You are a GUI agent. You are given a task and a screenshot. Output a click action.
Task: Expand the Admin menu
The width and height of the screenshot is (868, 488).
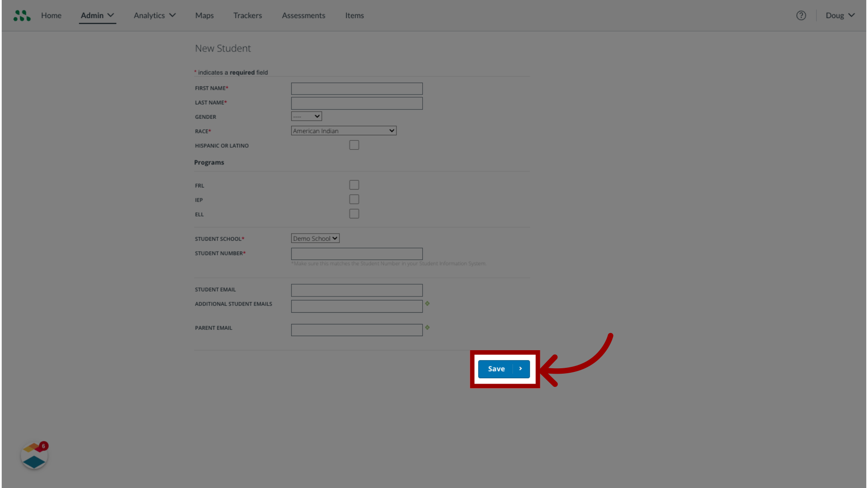(x=97, y=15)
